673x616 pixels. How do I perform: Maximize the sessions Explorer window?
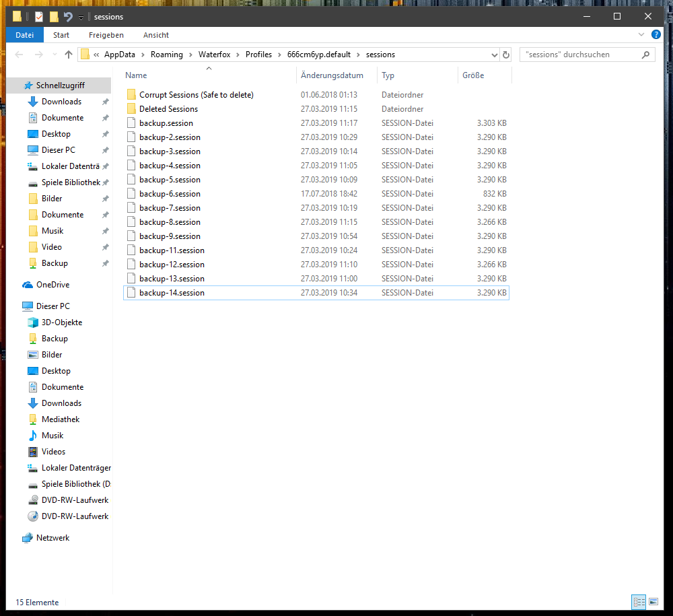pos(616,17)
